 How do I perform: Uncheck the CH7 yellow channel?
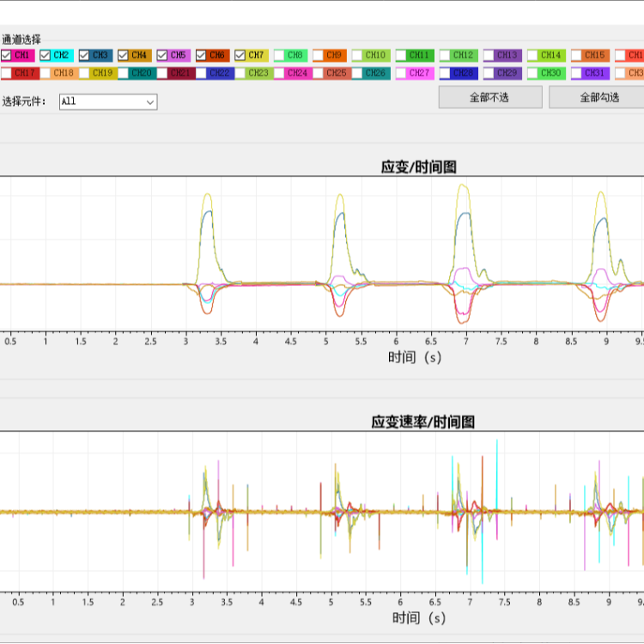[240, 55]
